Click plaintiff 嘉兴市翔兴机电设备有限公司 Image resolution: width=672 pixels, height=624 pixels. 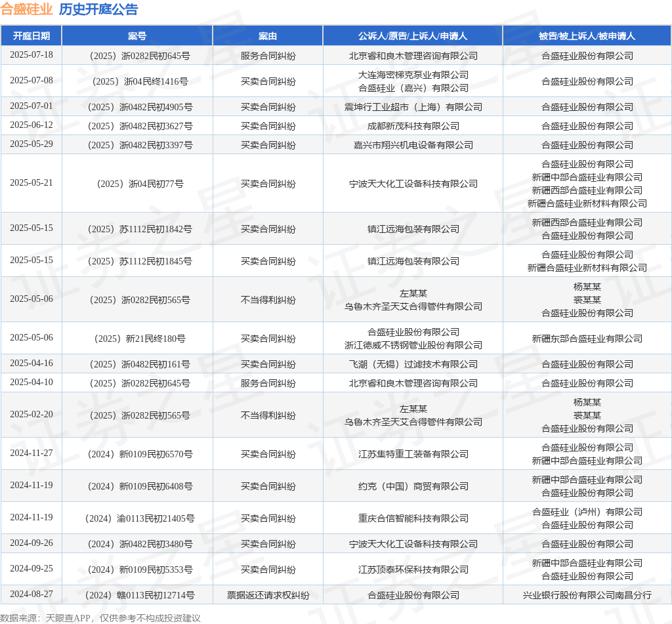point(413,145)
